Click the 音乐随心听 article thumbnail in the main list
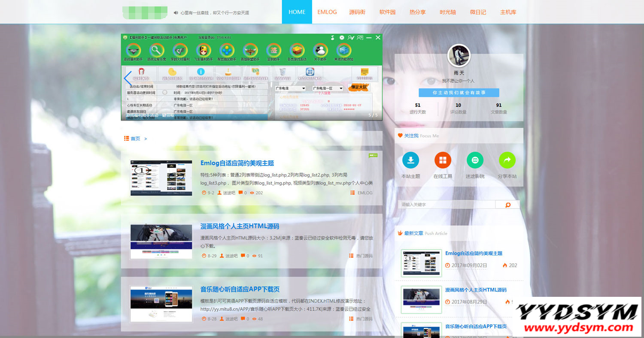The width and height of the screenshot is (644, 338). (x=161, y=304)
